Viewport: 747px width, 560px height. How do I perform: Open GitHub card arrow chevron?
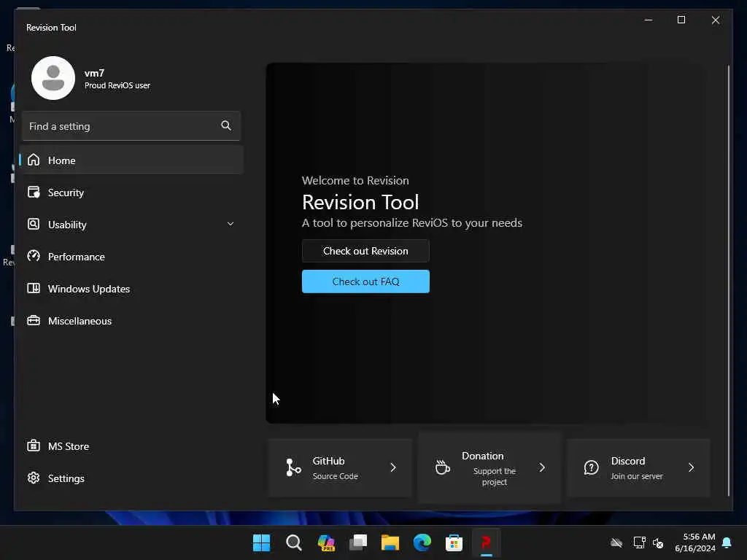point(393,467)
